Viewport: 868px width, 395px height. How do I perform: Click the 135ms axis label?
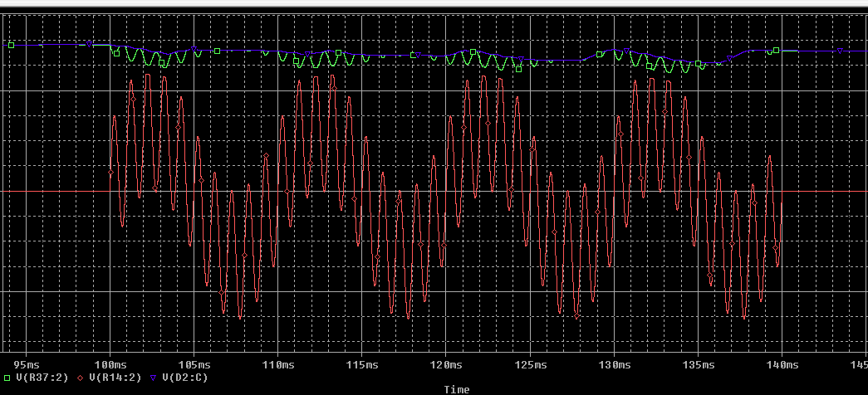pyautogui.click(x=698, y=365)
